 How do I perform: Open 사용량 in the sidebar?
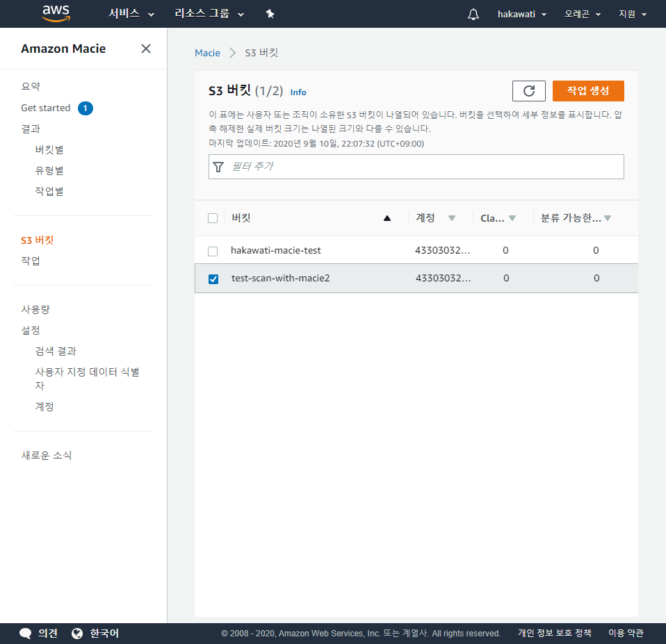[35, 309]
